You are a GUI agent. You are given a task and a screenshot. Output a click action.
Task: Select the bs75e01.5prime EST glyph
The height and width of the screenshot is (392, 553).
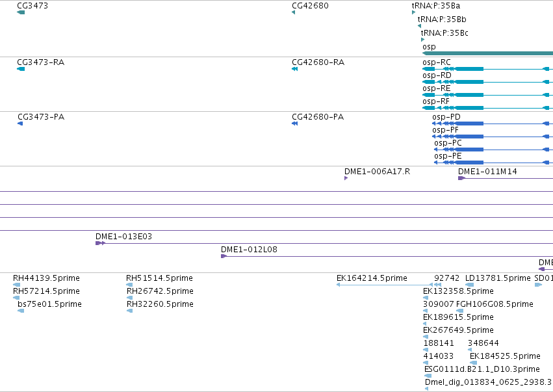(21, 311)
